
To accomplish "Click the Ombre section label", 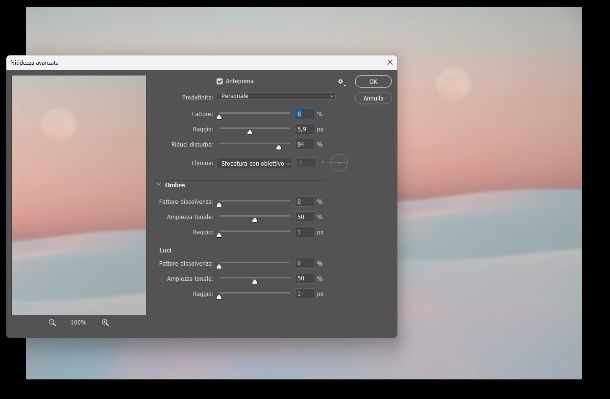I will point(175,185).
